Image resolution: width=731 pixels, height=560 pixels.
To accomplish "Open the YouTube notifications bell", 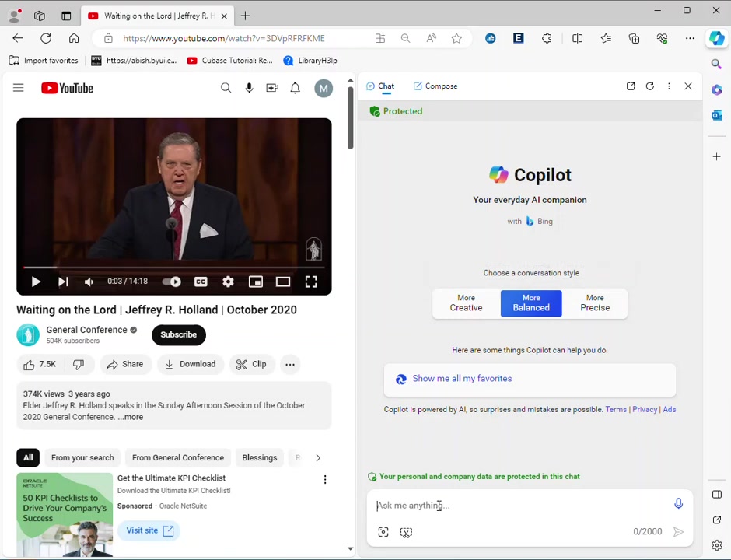I will [x=296, y=88].
